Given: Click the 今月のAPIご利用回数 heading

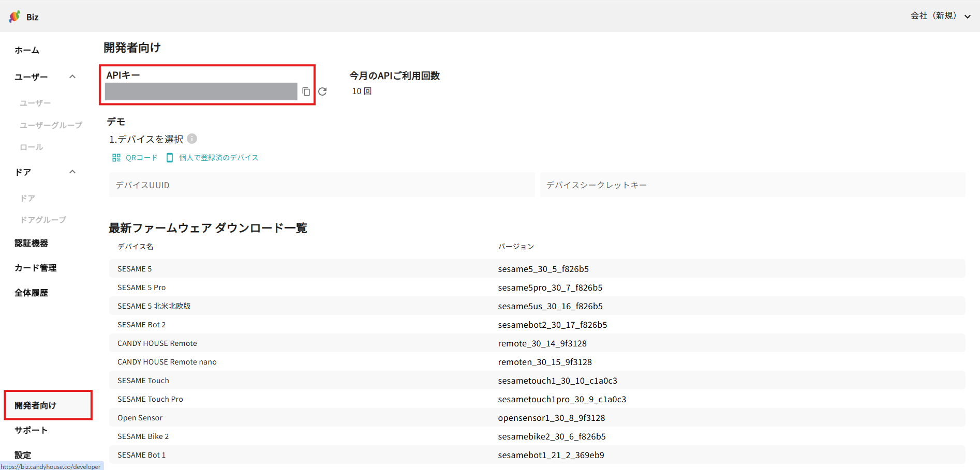Looking at the screenshot, I should pos(394,75).
